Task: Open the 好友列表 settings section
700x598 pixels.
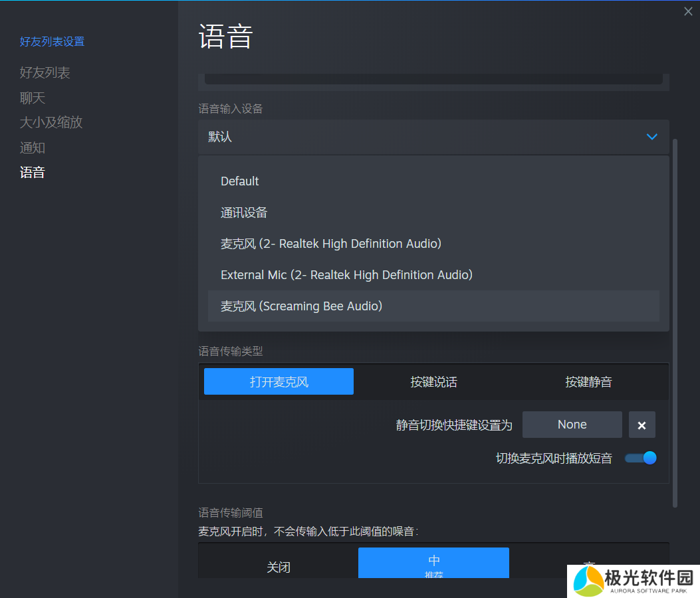Action: coord(45,72)
